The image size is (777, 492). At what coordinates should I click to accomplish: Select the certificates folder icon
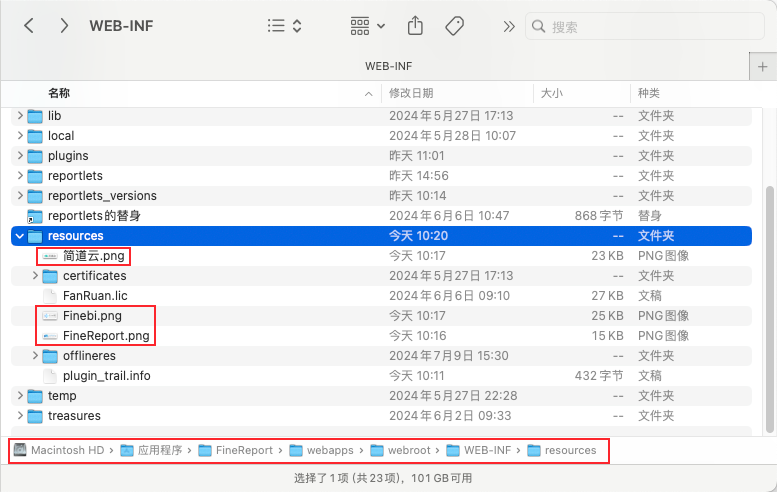[x=50, y=276]
